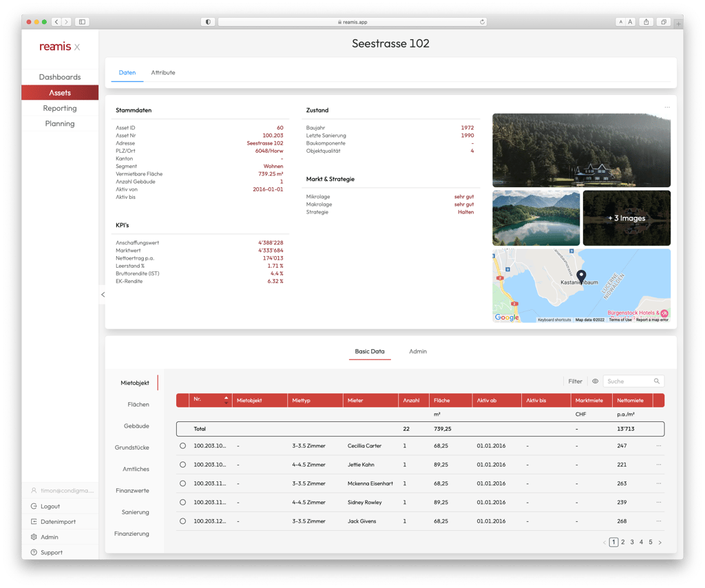Image resolution: width=705 pixels, height=588 pixels.
Task: Click Terms of Use on the map
Action: click(620, 319)
